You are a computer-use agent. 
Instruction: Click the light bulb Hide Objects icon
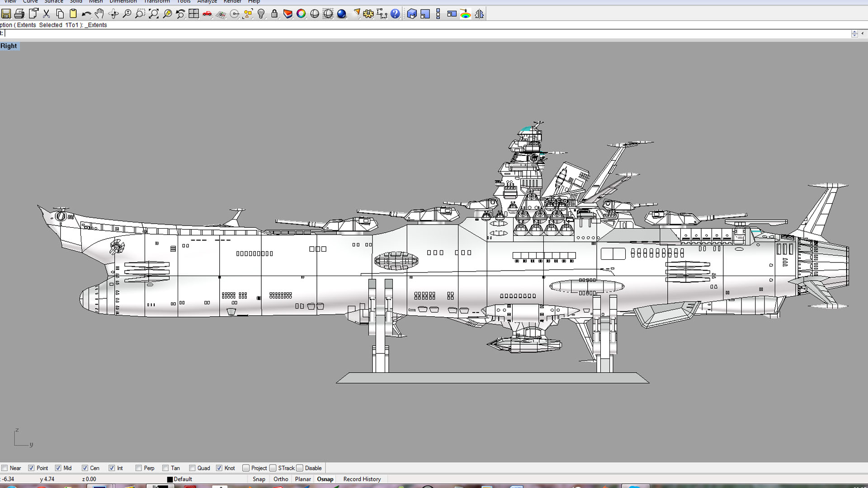tap(261, 14)
